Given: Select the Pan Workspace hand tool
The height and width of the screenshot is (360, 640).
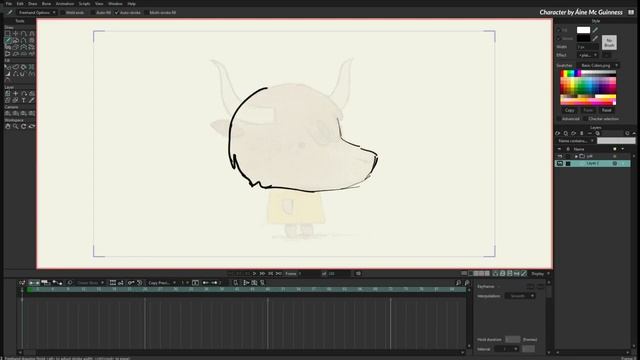Looking at the screenshot, I should 8,127.
